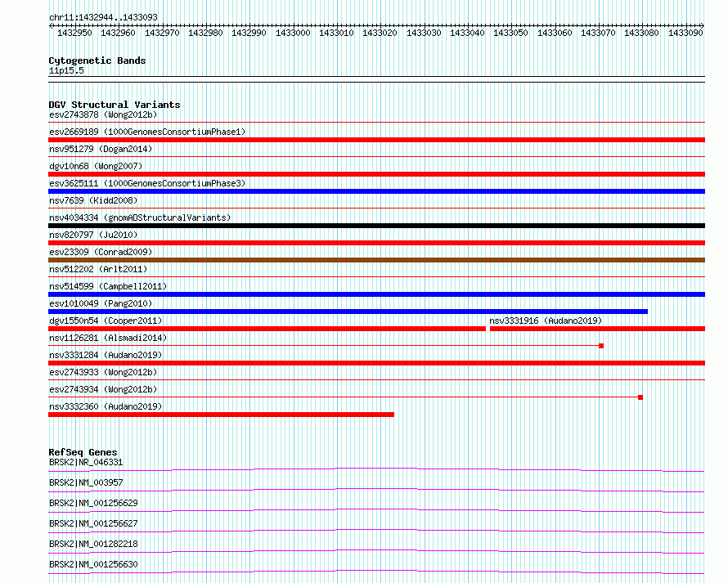Click the nsv3331284 (Audano2019) label

coord(106,355)
